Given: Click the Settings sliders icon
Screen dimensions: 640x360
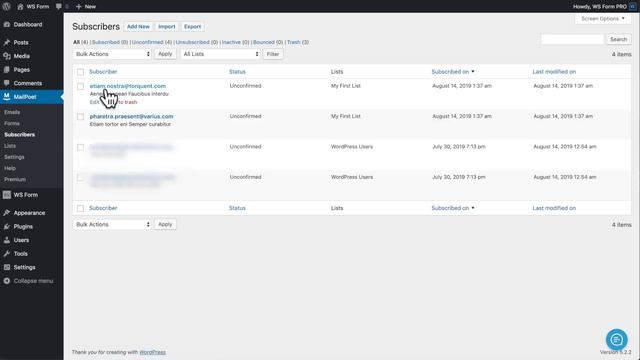Looking at the screenshot, I should point(7,267).
